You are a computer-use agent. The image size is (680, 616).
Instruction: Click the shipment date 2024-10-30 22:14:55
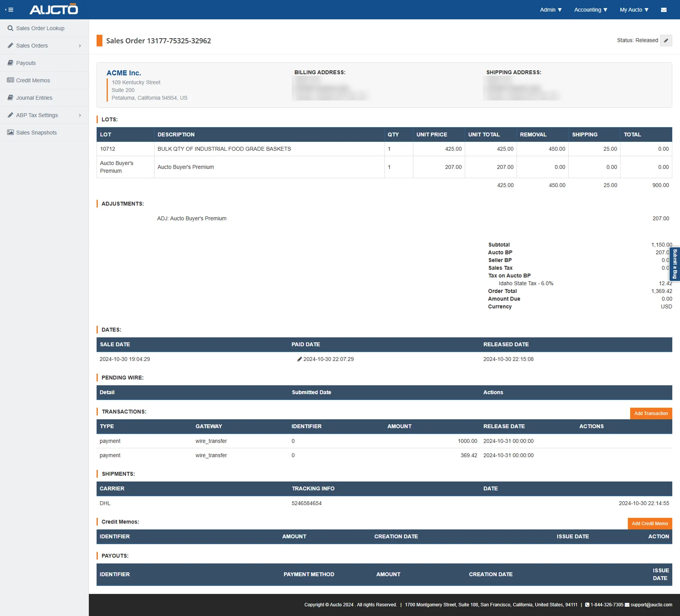click(x=644, y=503)
